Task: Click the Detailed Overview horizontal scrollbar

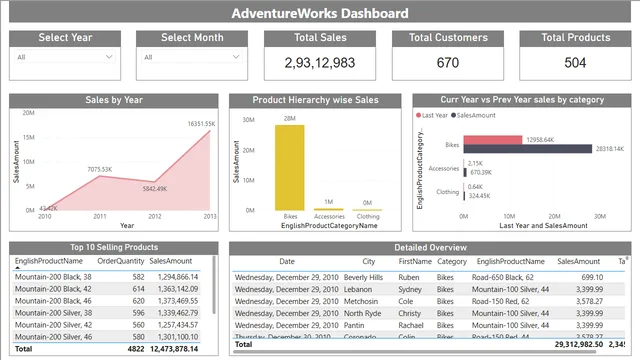Action: coord(414,351)
